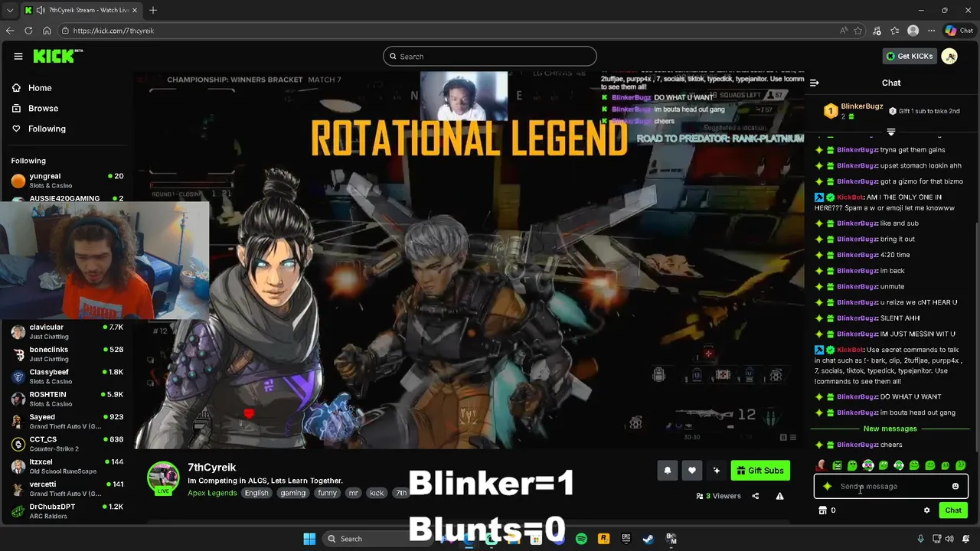Image resolution: width=980 pixels, height=551 pixels.
Task: Click the Get KICKs button
Action: [x=909, y=56]
